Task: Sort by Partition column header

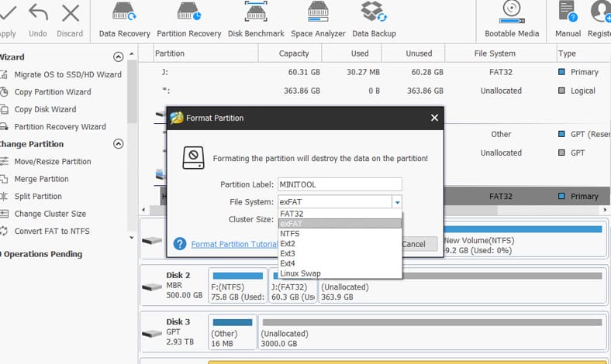Action: (205, 53)
